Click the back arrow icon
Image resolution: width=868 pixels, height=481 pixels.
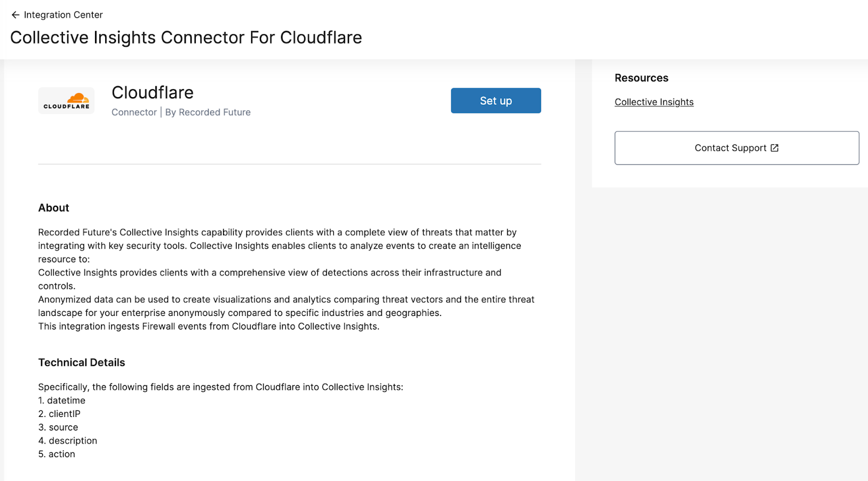(15, 15)
